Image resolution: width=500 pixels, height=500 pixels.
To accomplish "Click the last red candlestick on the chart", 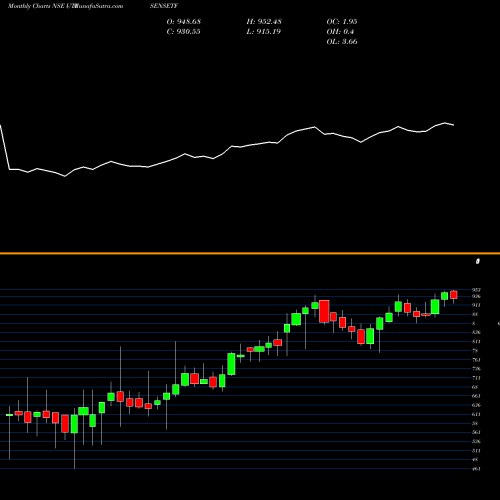I will pos(454,295).
